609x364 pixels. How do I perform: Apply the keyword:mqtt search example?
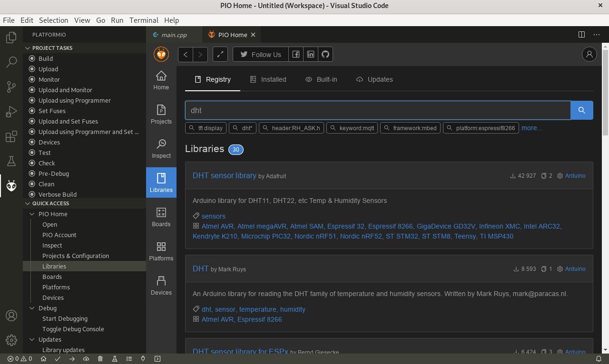pyautogui.click(x=352, y=128)
